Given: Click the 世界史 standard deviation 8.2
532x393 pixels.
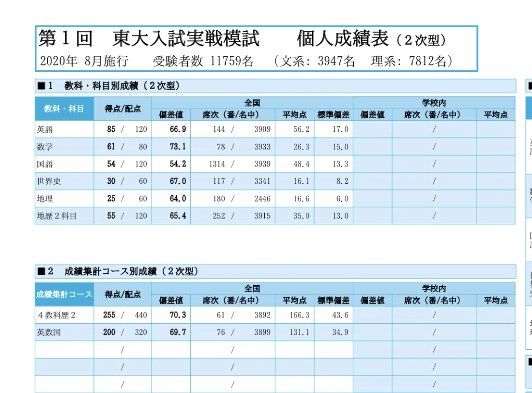Looking at the screenshot, I should [x=342, y=181].
